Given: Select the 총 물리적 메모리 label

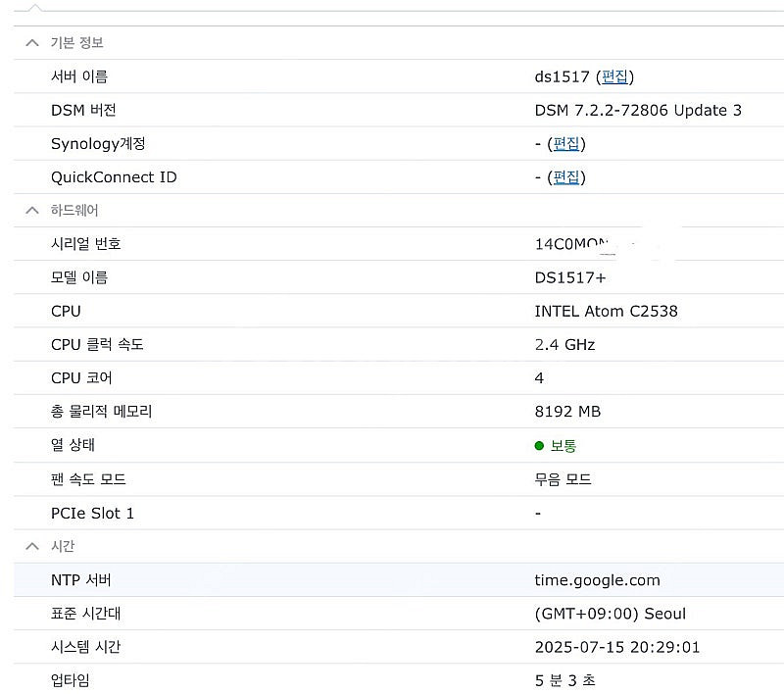Looking at the screenshot, I should (x=102, y=412).
